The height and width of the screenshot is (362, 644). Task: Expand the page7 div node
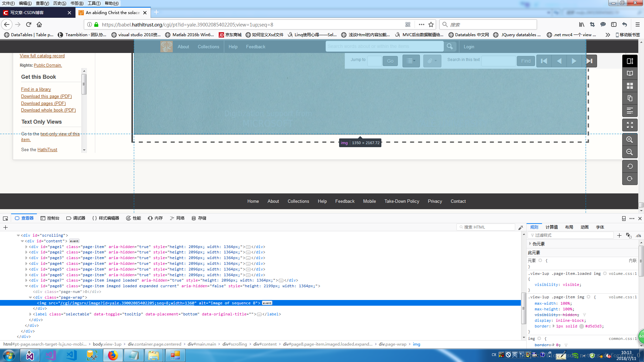pyautogui.click(x=26, y=281)
